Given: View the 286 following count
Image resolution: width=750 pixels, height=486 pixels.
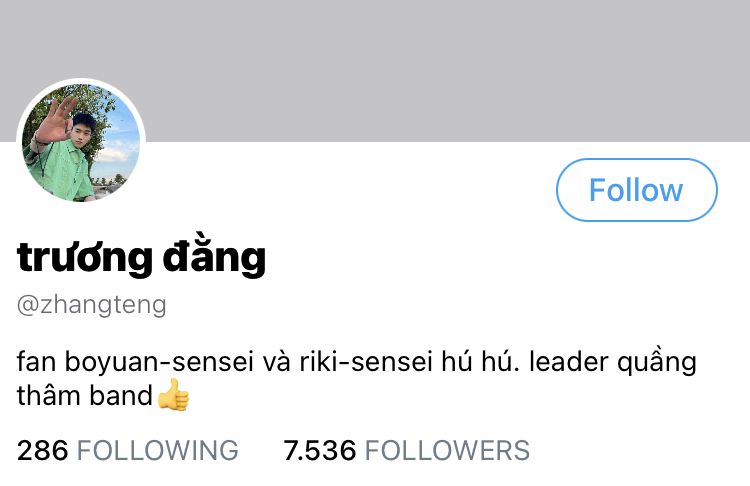Looking at the screenshot, I should click(43, 451).
